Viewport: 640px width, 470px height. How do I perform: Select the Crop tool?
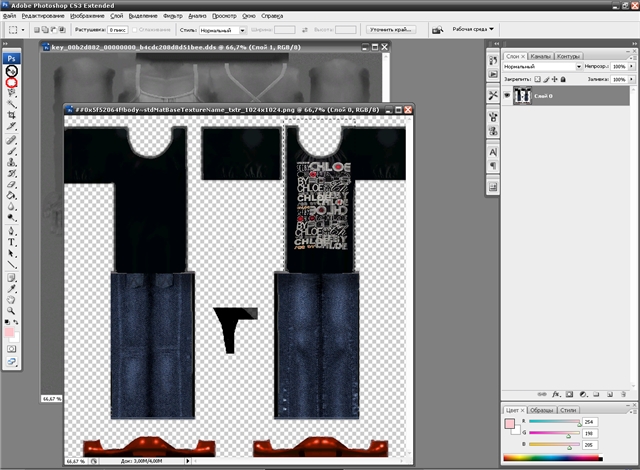click(12, 115)
